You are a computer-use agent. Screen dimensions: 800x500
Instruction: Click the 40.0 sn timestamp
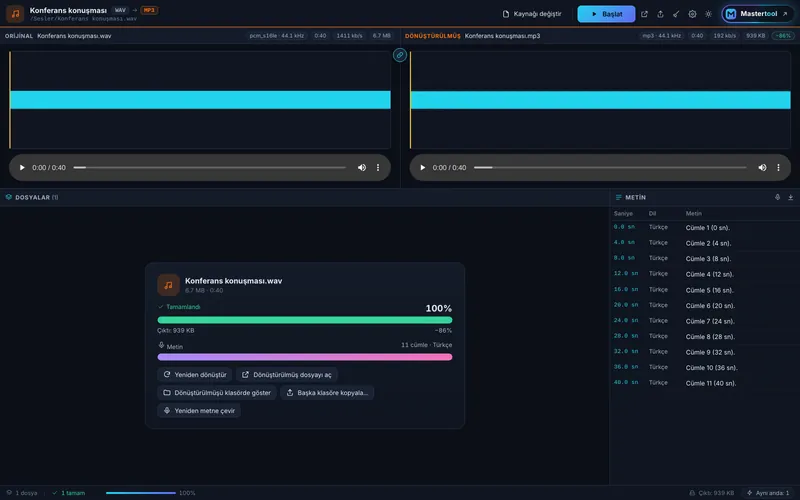tap(626, 382)
